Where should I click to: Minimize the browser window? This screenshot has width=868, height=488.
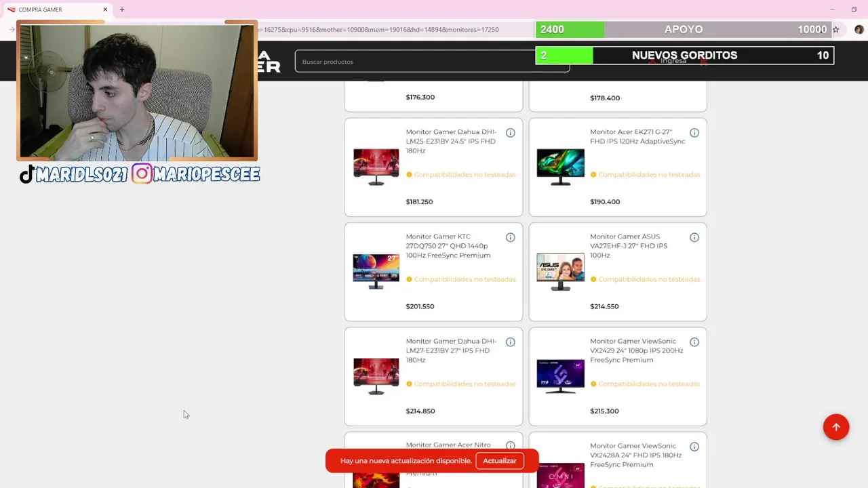[x=832, y=9]
